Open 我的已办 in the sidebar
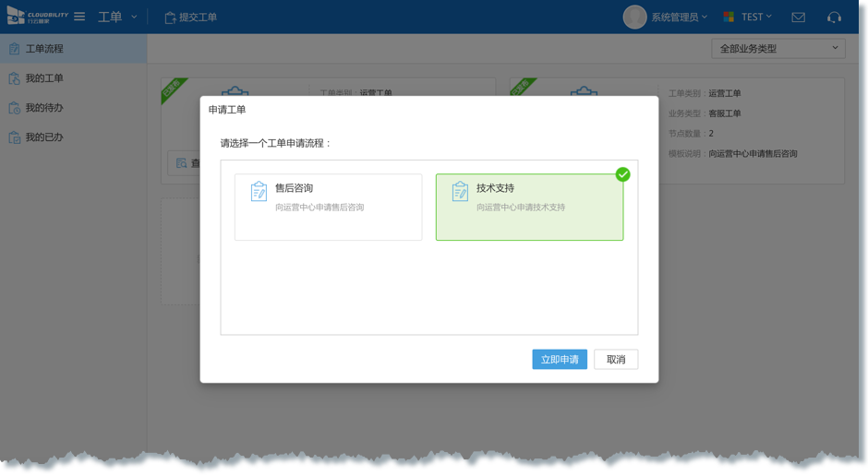Image resolution: width=868 pixels, height=476 pixels. tap(74, 137)
